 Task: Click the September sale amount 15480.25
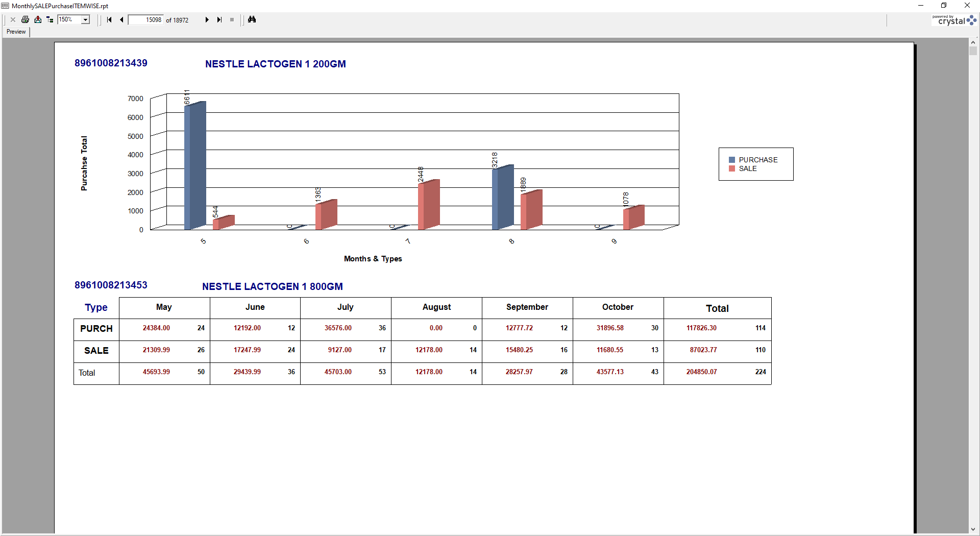click(519, 350)
